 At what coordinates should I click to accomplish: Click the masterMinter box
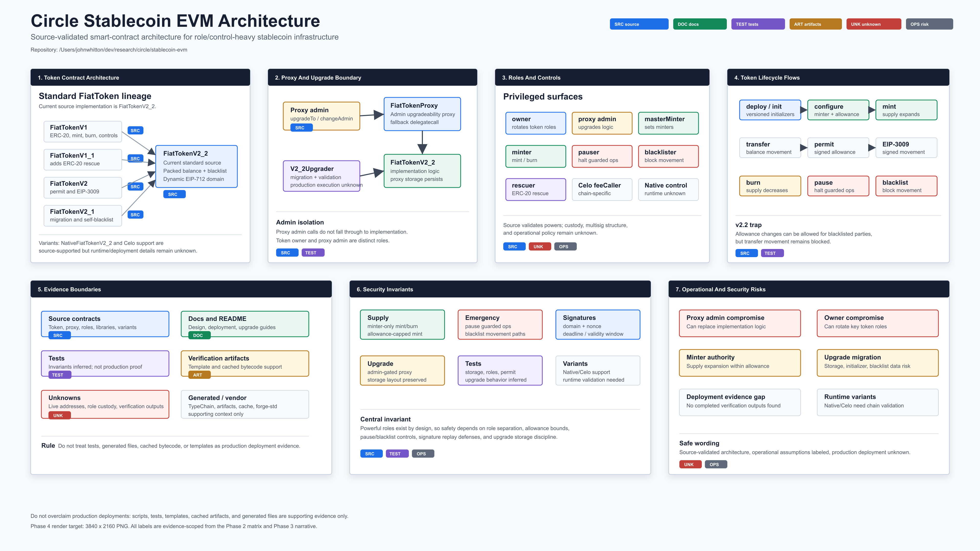[x=668, y=123]
